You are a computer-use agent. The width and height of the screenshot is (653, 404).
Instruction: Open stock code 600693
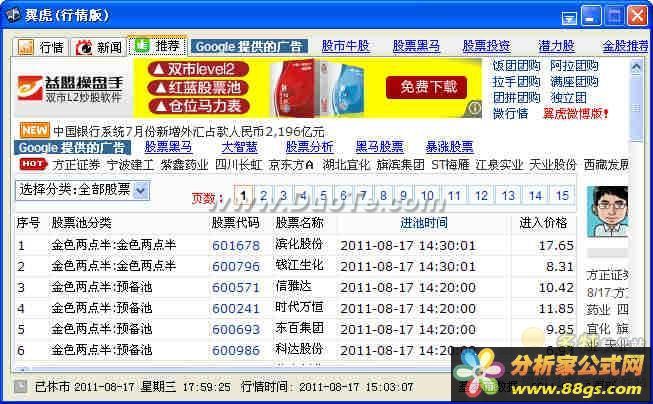(x=236, y=329)
